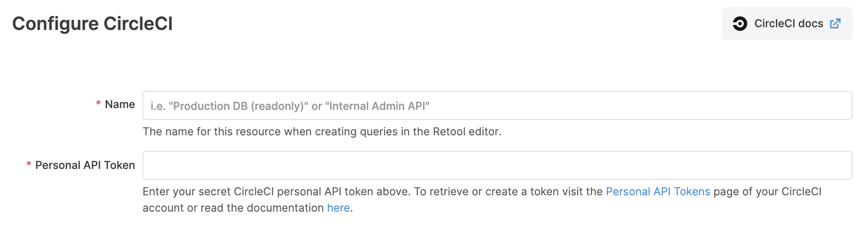Image resolution: width=868 pixels, height=238 pixels.
Task: Open the CircleCI docs button
Action: [787, 24]
